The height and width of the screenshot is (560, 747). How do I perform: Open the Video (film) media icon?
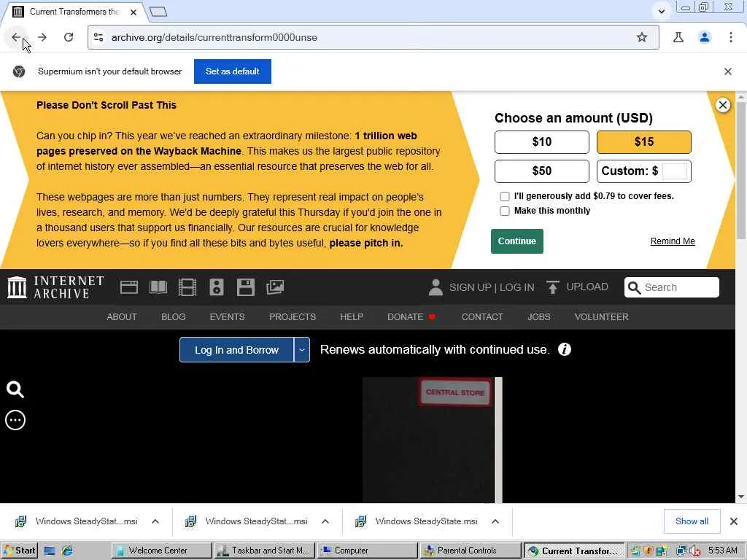coord(187,287)
